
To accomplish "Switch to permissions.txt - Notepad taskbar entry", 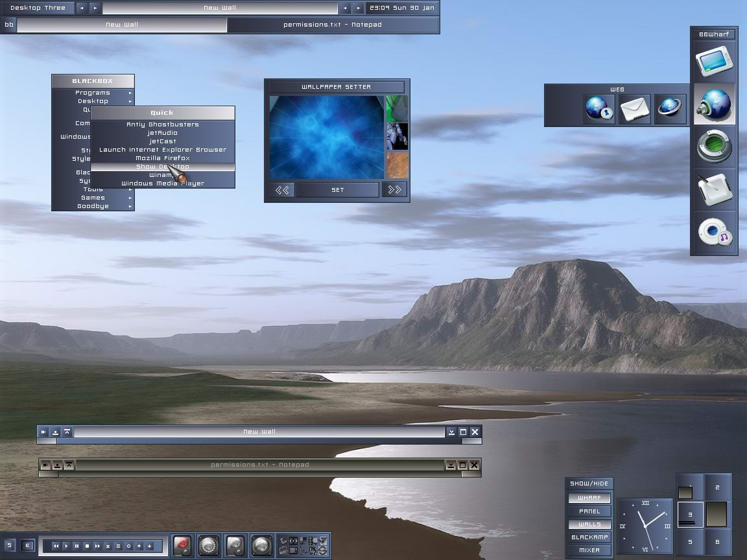I will click(x=333, y=25).
